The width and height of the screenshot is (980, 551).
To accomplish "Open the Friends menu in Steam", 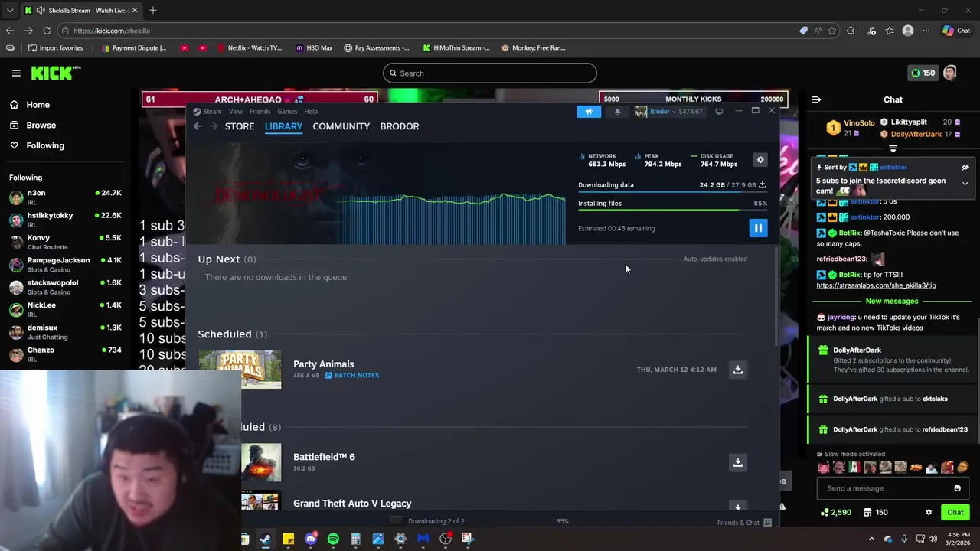I will pyautogui.click(x=260, y=112).
